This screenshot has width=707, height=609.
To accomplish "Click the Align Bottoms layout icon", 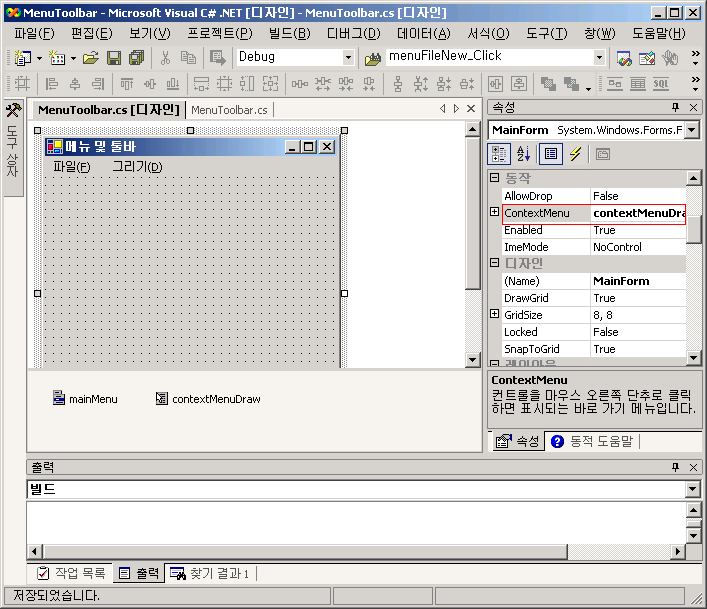I will point(173,84).
